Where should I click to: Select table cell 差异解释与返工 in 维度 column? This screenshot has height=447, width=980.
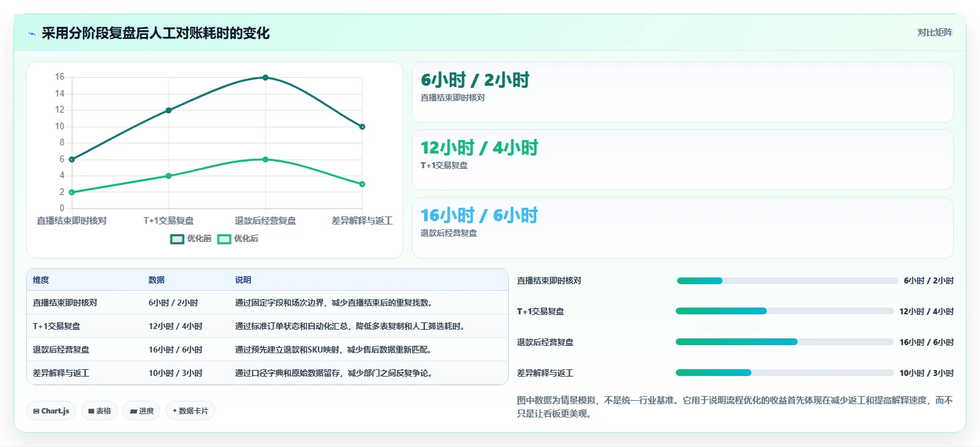(x=61, y=373)
